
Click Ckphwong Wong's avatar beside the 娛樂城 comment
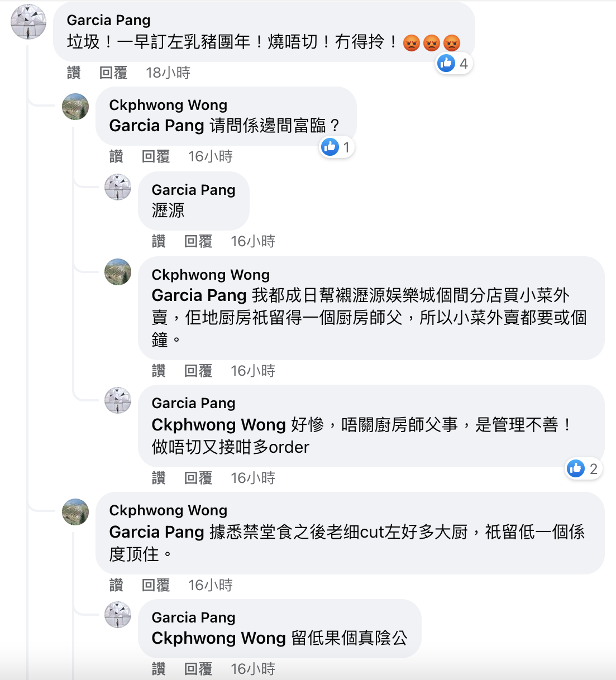(x=118, y=272)
